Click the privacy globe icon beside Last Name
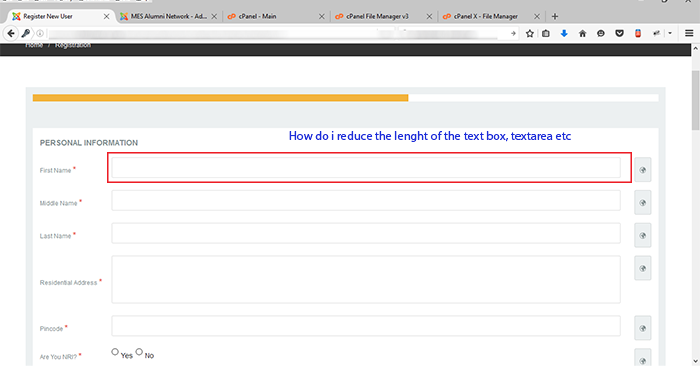The height and width of the screenshot is (373, 700). (642, 235)
